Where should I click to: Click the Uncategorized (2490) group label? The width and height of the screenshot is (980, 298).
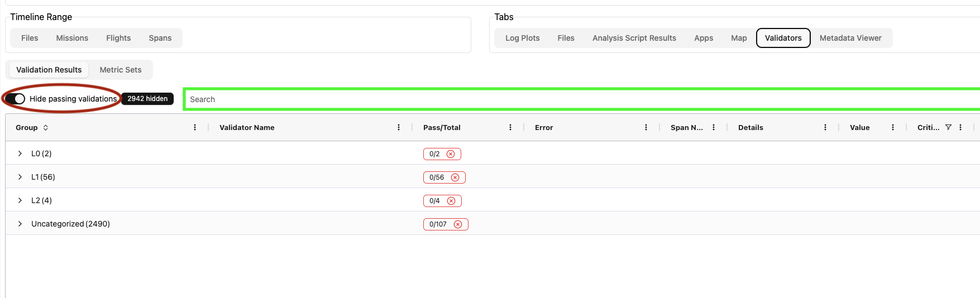click(x=70, y=224)
